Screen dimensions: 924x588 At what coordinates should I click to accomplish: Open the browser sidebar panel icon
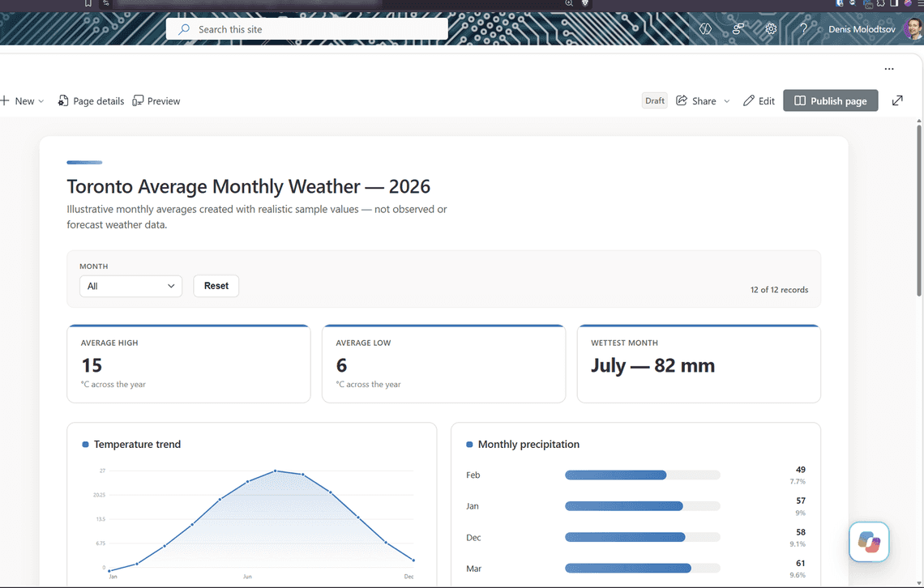[x=894, y=3]
